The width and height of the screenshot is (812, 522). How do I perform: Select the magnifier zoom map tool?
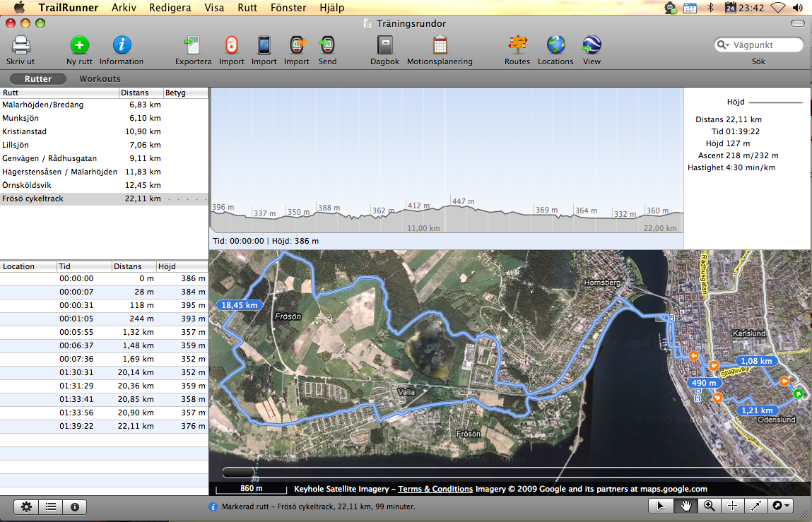[x=709, y=506]
